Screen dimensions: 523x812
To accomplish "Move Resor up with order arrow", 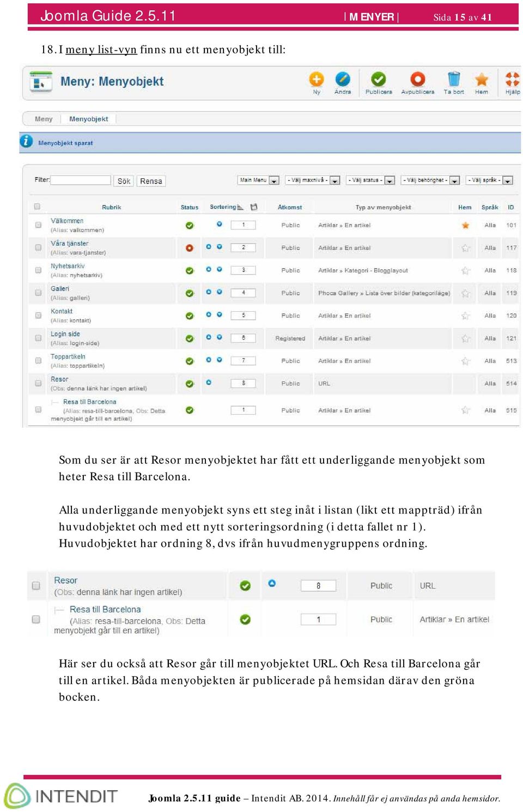I will [x=209, y=383].
